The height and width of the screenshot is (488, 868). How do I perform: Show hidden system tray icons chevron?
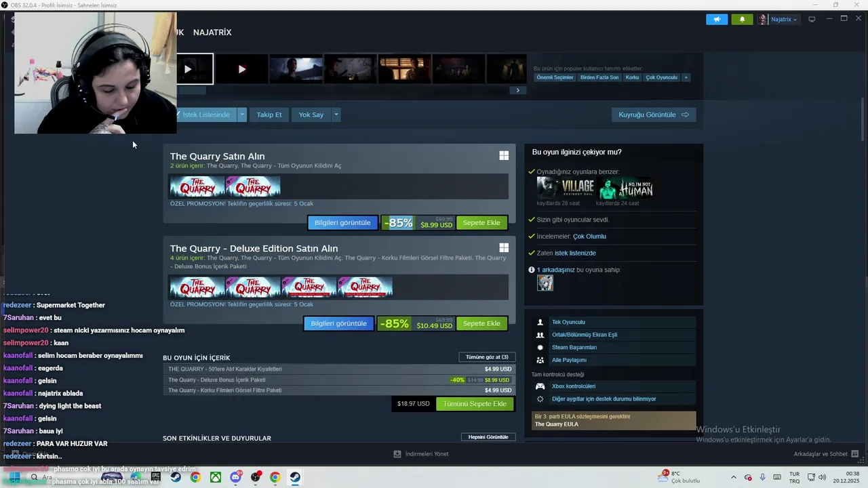point(733,477)
